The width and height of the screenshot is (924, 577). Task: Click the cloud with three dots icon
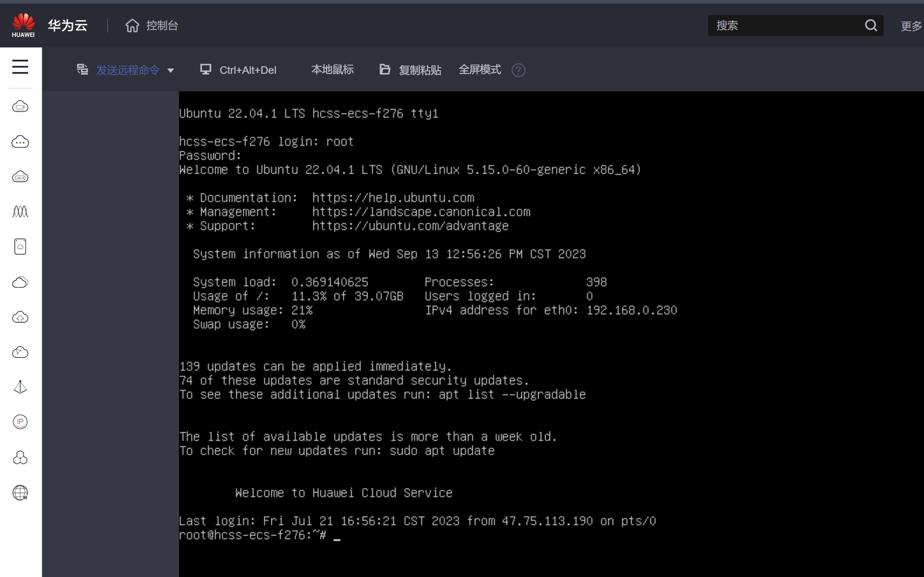click(20, 141)
